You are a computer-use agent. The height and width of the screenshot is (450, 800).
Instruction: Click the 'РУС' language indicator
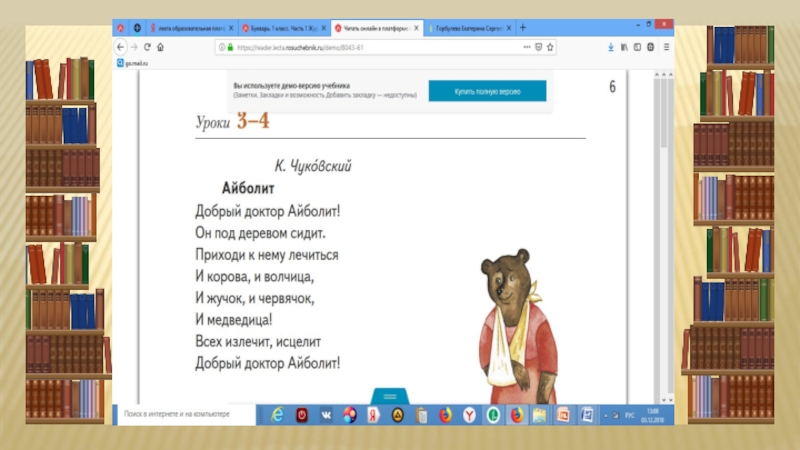point(630,416)
